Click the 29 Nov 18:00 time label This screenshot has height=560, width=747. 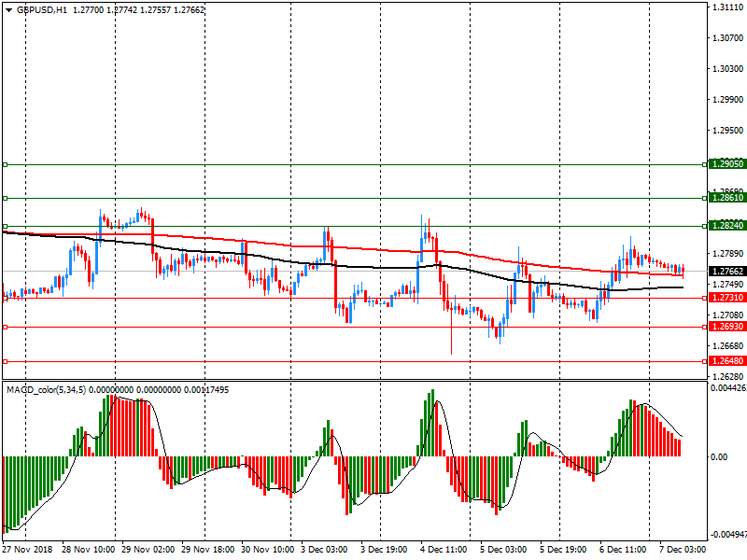(x=207, y=549)
